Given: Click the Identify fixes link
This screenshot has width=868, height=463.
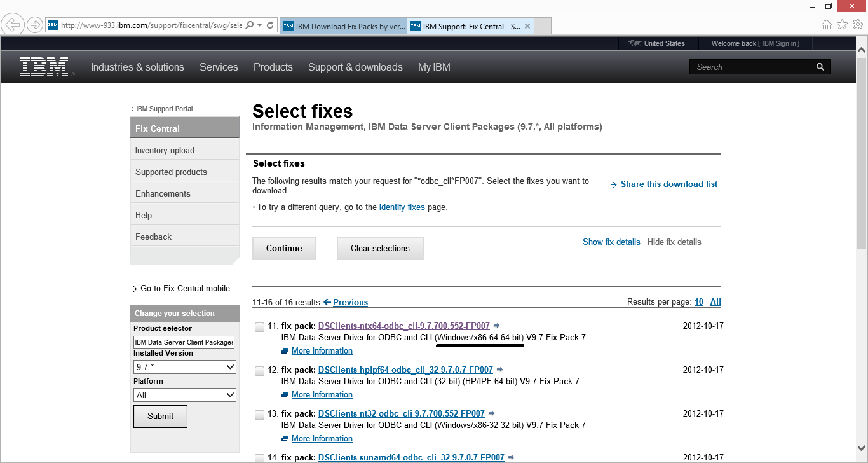Looking at the screenshot, I should click(x=402, y=207).
